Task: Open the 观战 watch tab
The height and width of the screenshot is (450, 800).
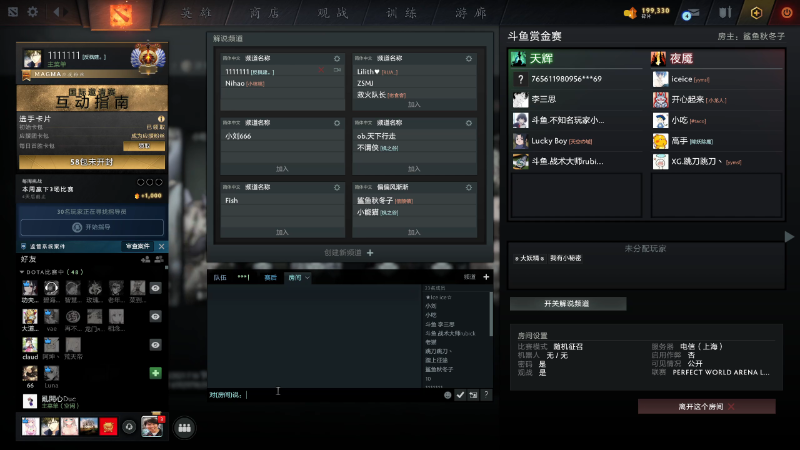Action: pos(333,13)
